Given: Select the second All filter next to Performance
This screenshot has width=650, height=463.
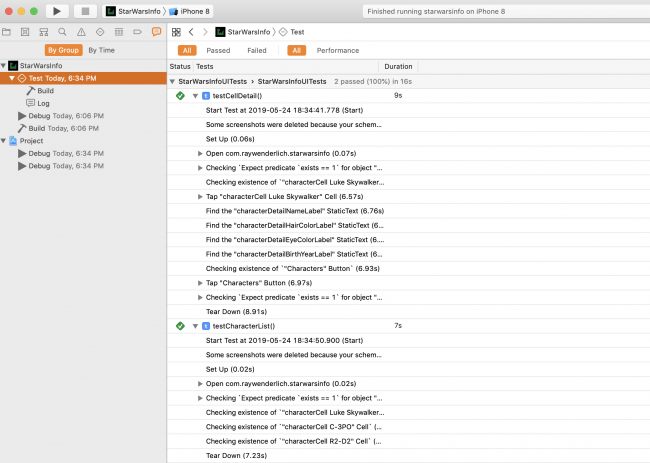Looking at the screenshot, I should coord(296,51).
